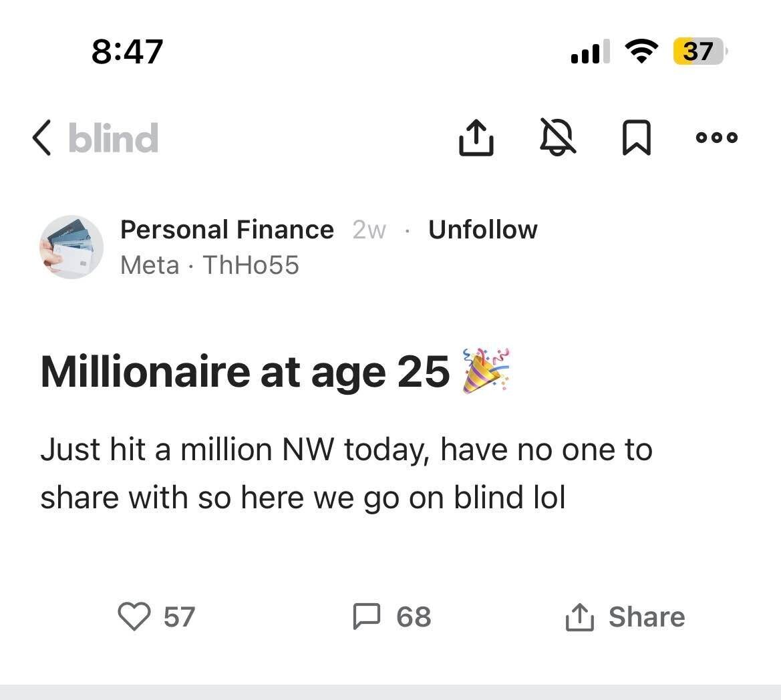Expand post options with the ellipsis
Viewport: 781px width, 700px height.
pyautogui.click(x=716, y=138)
